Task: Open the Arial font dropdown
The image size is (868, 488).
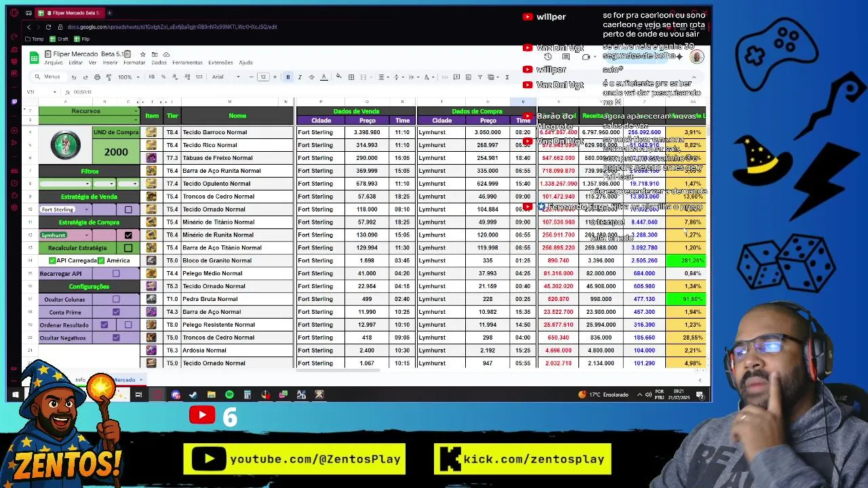Action: click(x=226, y=77)
